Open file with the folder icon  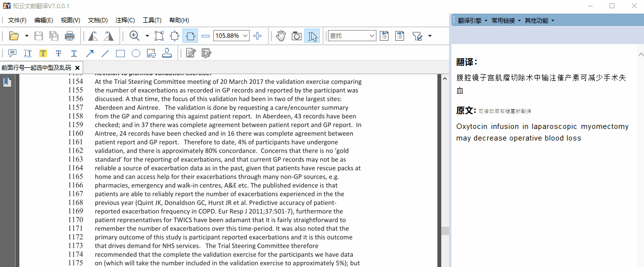(x=14, y=36)
